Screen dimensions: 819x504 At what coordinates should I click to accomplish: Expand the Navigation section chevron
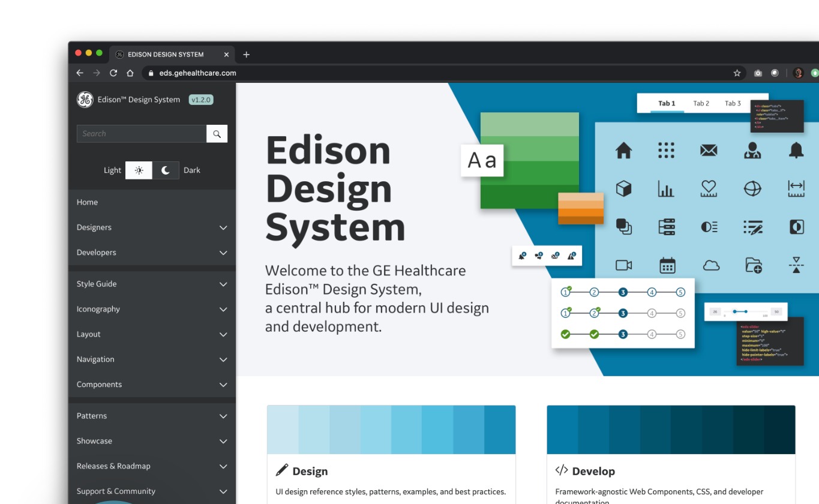[x=223, y=360]
